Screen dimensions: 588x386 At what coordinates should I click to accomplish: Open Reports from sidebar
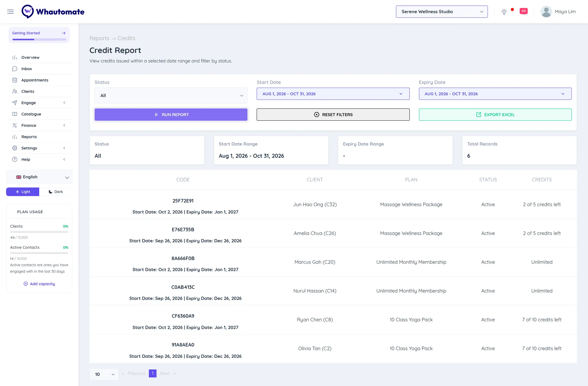pyautogui.click(x=29, y=137)
